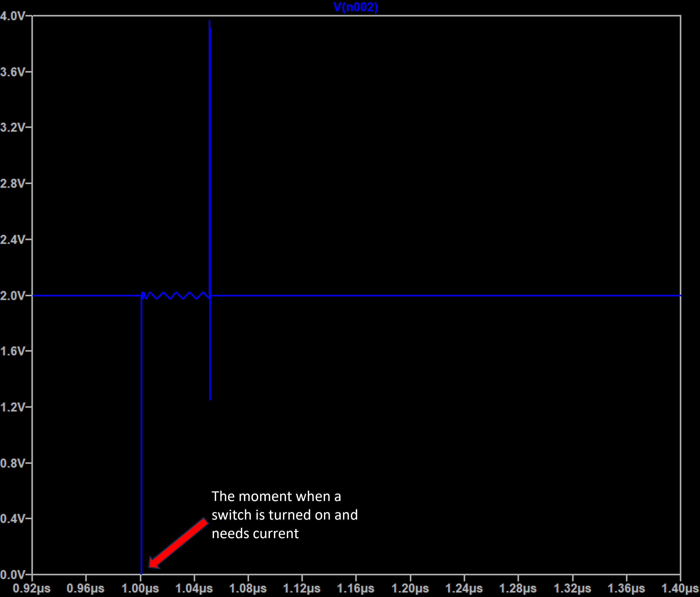The width and height of the screenshot is (700, 597).
Task: Click the 3.2V vertical axis label
Action: coord(13,127)
